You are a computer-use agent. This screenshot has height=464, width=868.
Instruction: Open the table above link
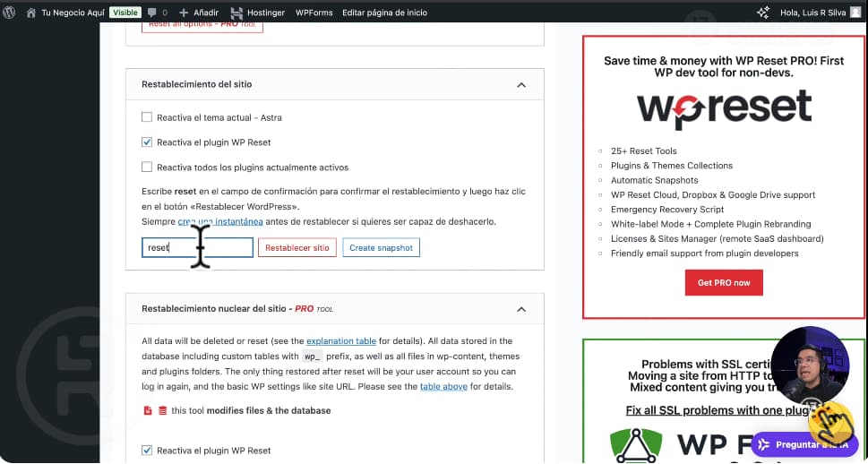(443, 386)
